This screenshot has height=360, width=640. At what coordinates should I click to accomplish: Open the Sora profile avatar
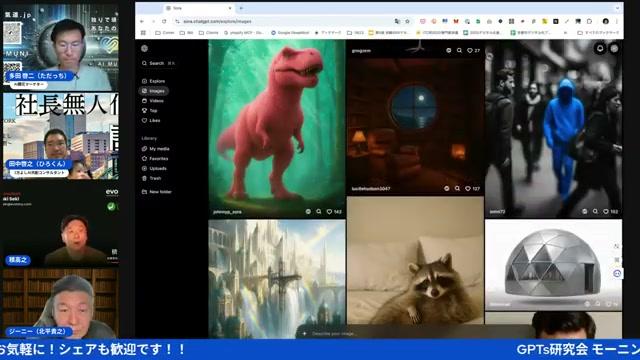(x=614, y=49)
